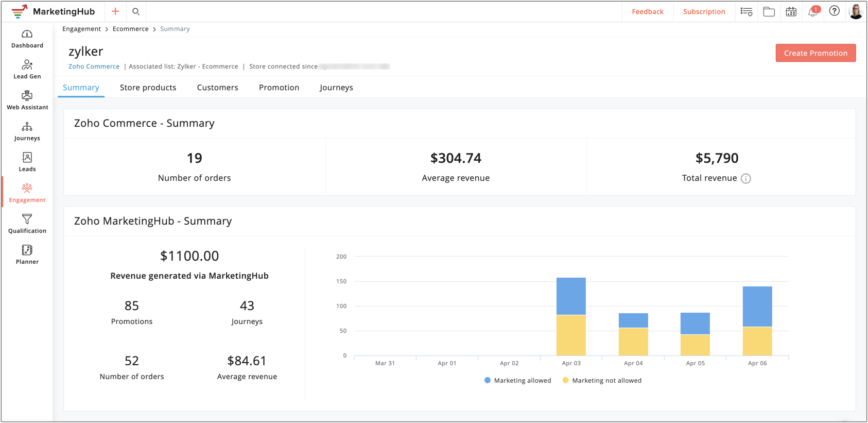The height and width of the screenshot is (423, 868).
Task: Click the $84.61 average revenue value
Action: (x=247, y=361)
